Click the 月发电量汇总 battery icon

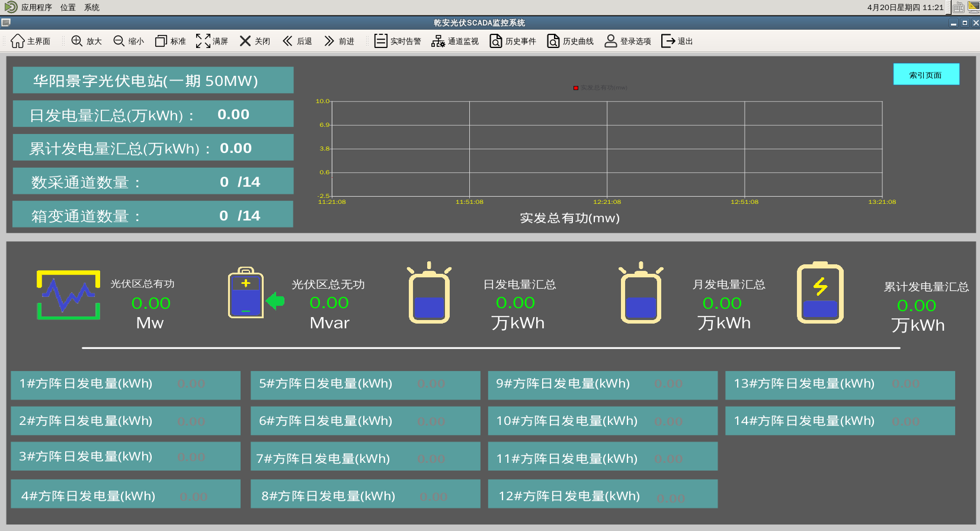(x=641, y=293)
